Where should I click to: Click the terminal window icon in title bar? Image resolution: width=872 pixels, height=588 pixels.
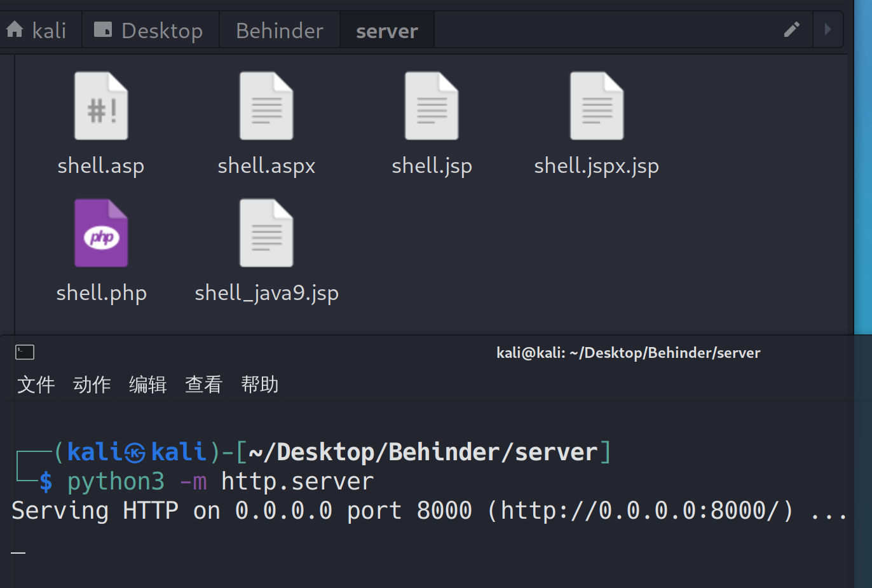point(25,352)
